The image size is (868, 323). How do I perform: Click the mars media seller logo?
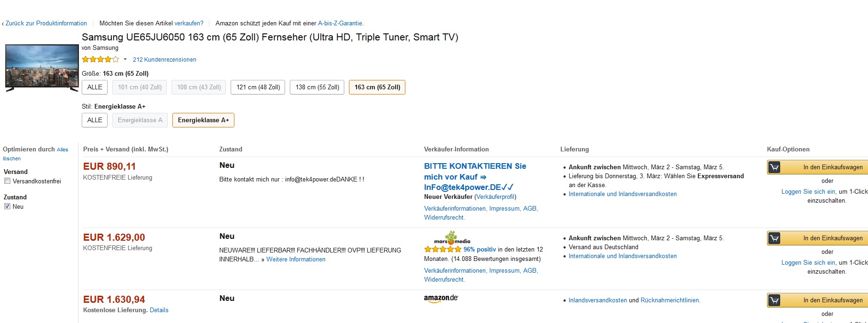(452, 238)
